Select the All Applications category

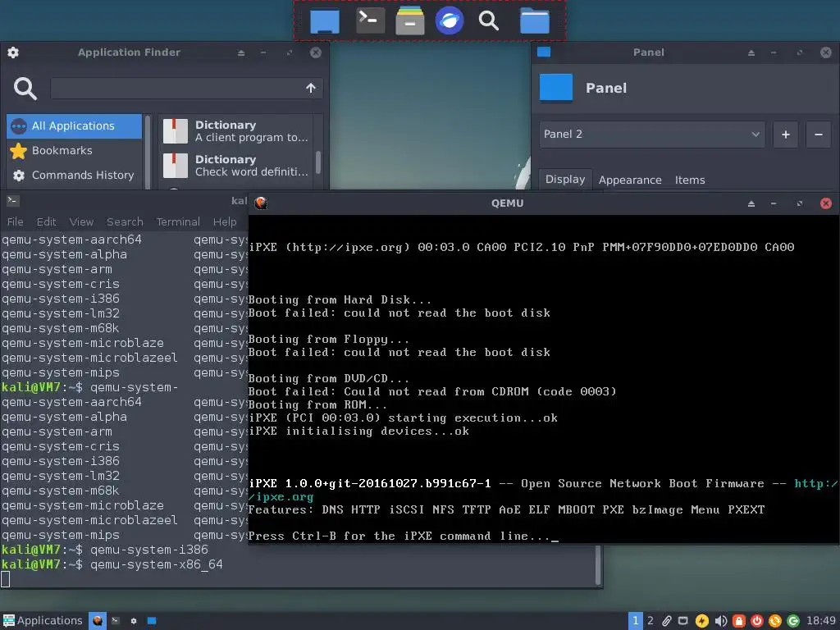click(74, 126)
